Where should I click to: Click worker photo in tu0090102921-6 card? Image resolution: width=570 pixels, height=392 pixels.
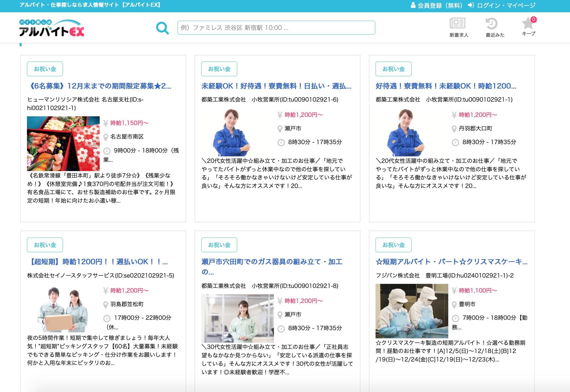pyautogui.click(x=231, y=132)
